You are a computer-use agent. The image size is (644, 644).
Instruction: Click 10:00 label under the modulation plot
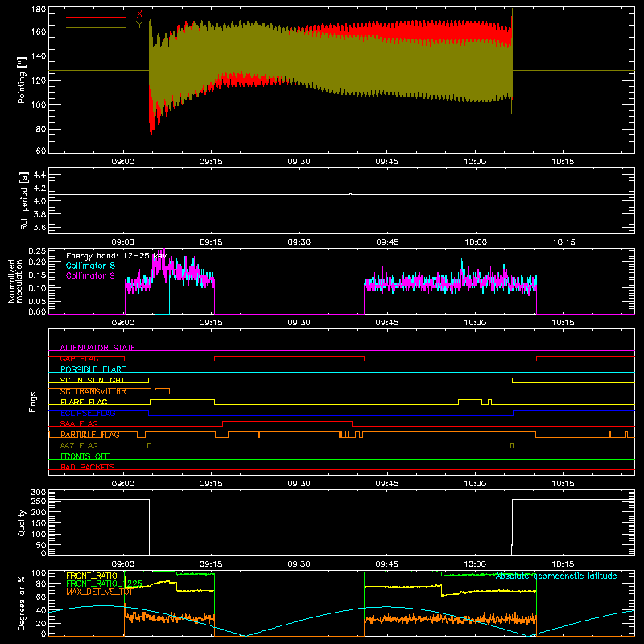tap(475, 323)
